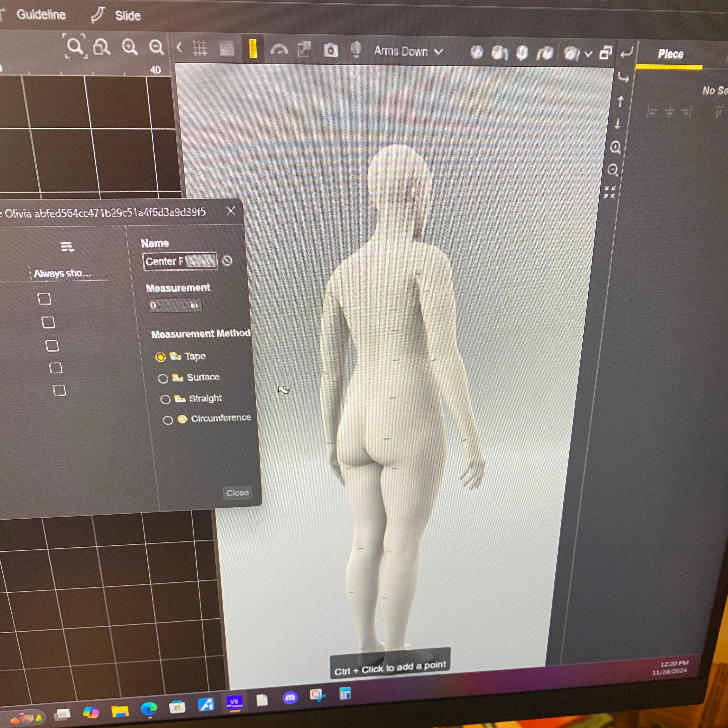Viewport: 728px width, 728px height.
Task: Check the first Always show checkbox
Action: 45,299
